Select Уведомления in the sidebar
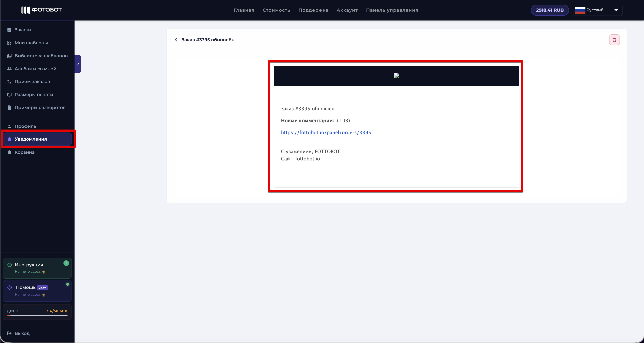644x343 pixels. [37, 139]
